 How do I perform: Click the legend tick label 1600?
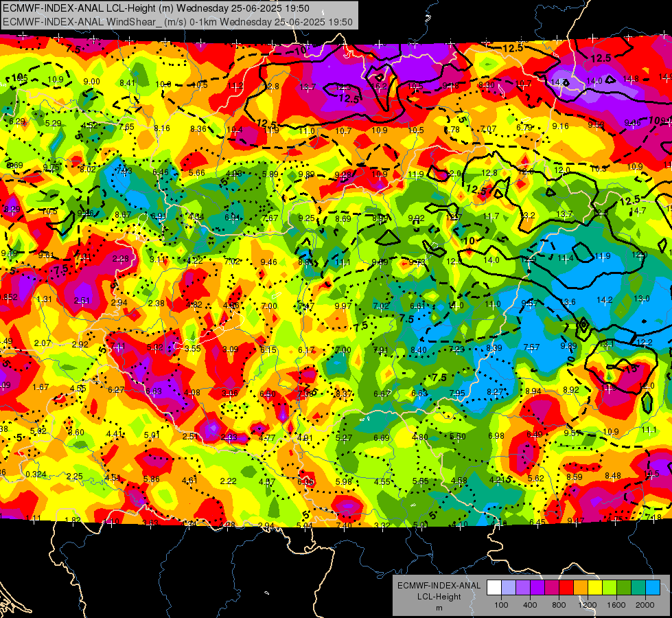point(616,605)
